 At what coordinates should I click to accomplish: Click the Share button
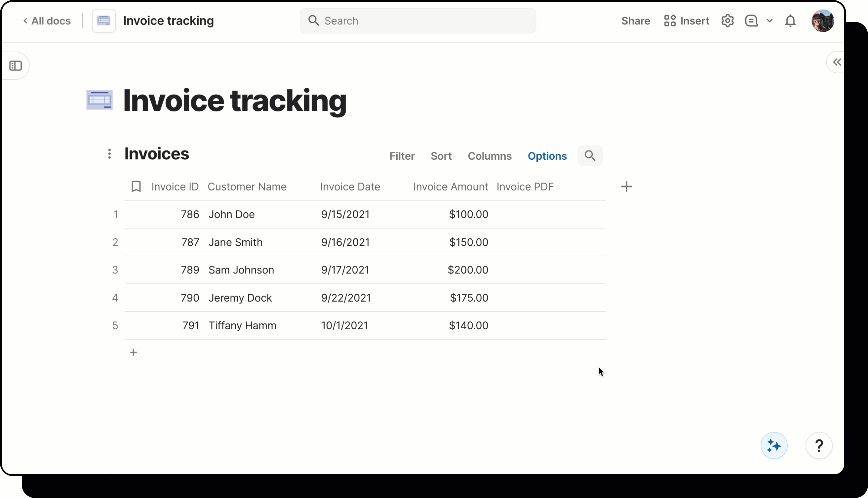[636, 21]
